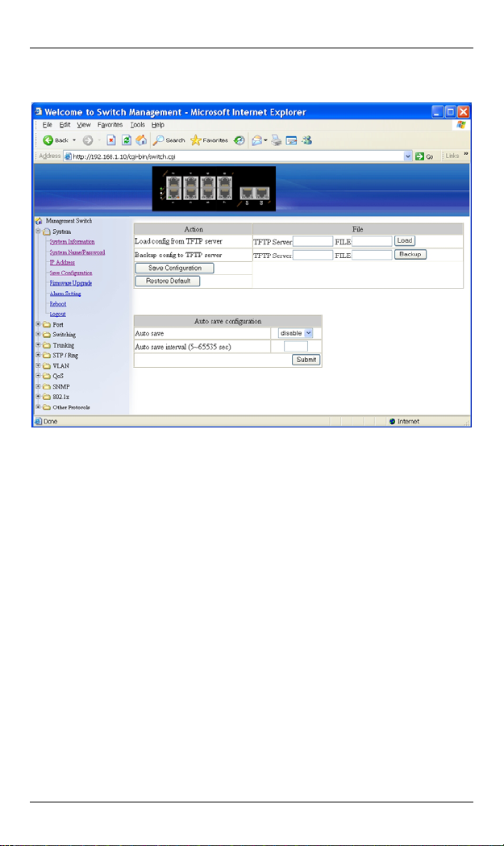Click the Auto save interval input field
The image size is (504, 846).
[296, 347]
